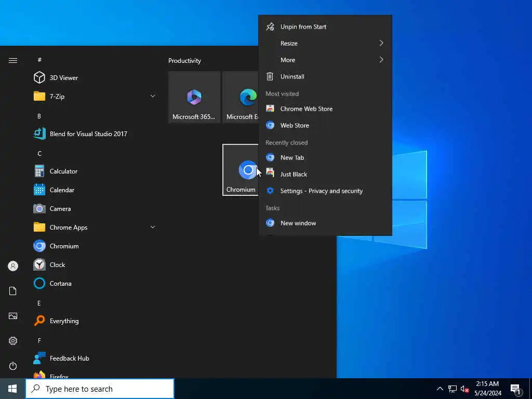Screen dimensions: 532x399
Task: Click the Productivity group header
Action: 184,61
